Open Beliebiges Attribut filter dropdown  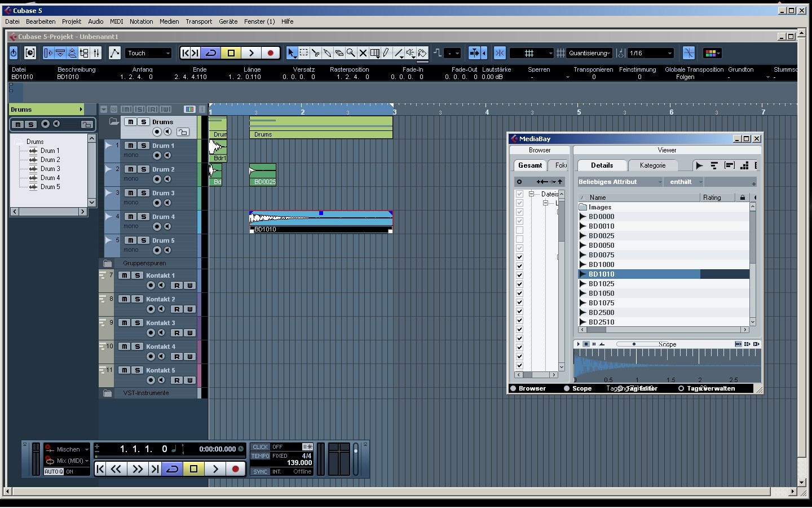[x=620, y=182]
